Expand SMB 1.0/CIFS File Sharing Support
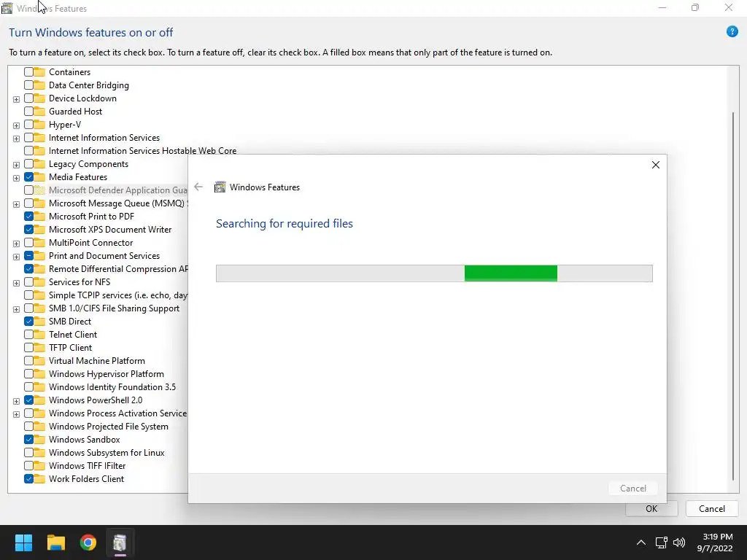The width and height of the screenshot is (747, 560). [x=16, y=309]
